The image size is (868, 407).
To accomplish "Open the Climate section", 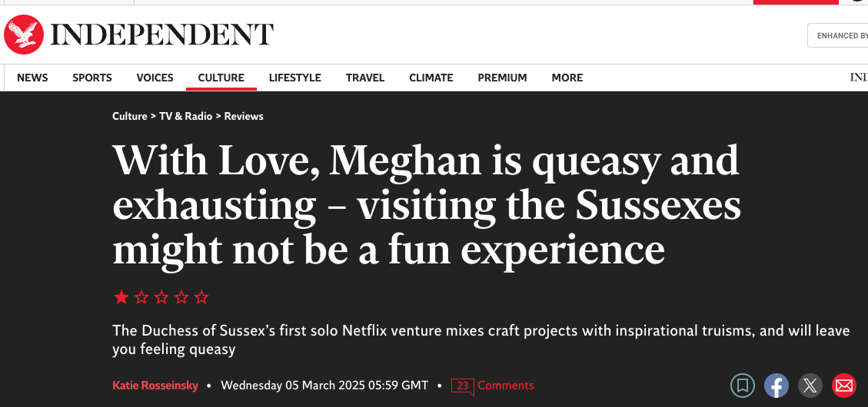I will point(431,78).
